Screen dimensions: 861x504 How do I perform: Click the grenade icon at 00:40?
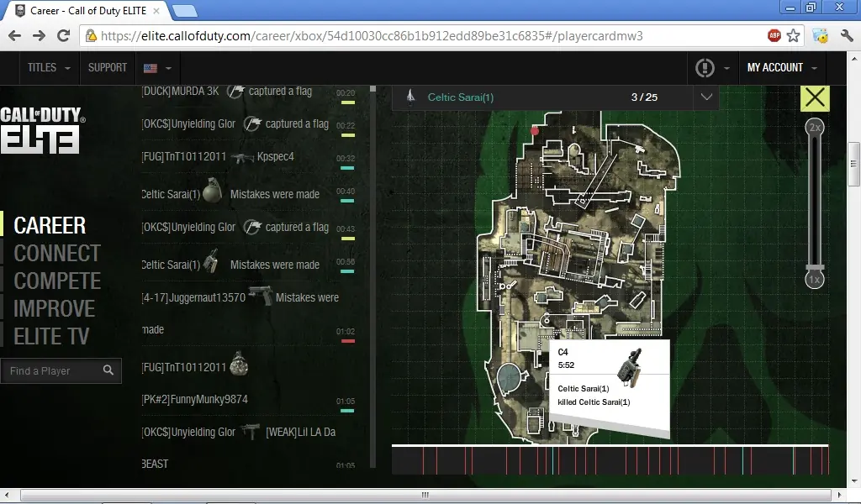click(212, 191)
